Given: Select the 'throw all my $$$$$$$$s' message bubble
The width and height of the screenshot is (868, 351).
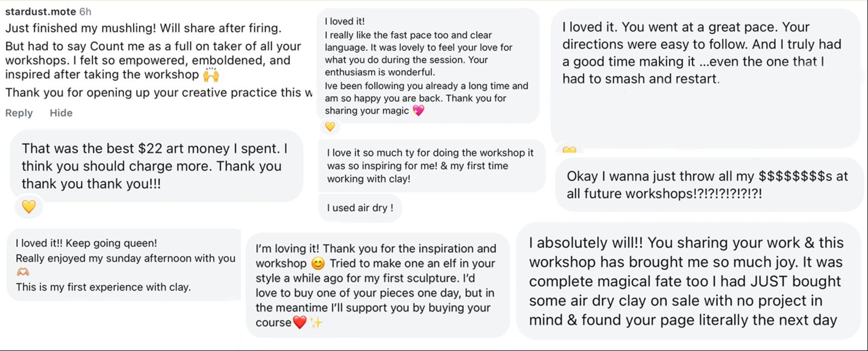Looking at the screenshot, I should pos(708,184).
